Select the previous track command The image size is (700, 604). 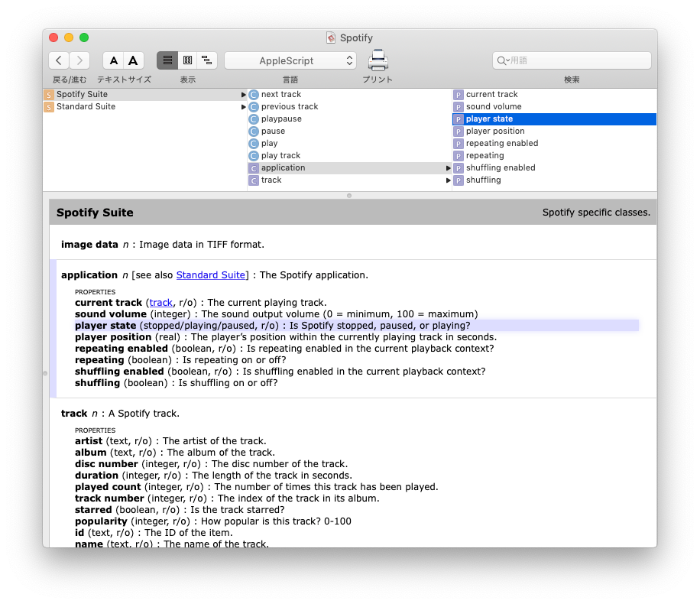tap(349, 107)
